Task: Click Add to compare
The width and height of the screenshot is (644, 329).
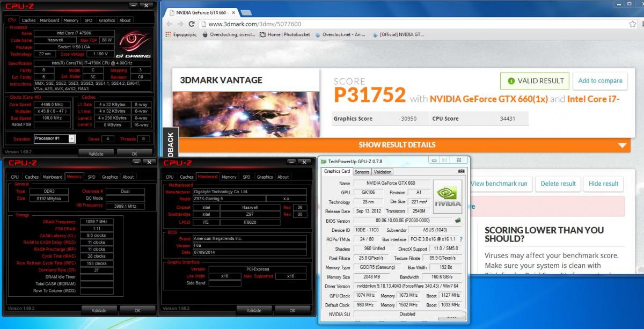Action: pos(600,81)
